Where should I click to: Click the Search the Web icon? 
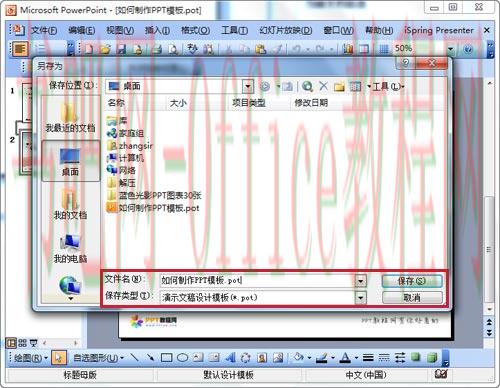click(x=307, y=87)
